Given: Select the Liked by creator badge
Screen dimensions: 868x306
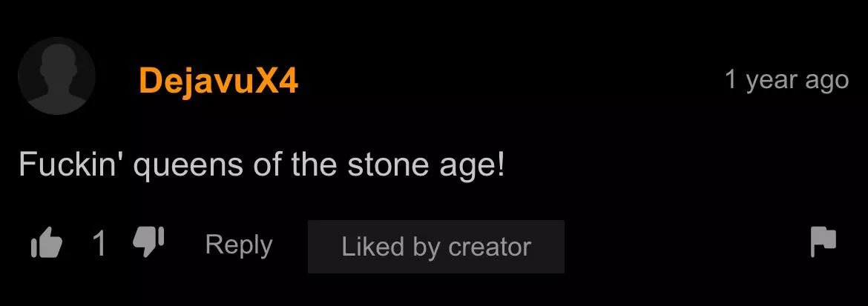Looking at the screenshot, I should [x=436, y=247].
